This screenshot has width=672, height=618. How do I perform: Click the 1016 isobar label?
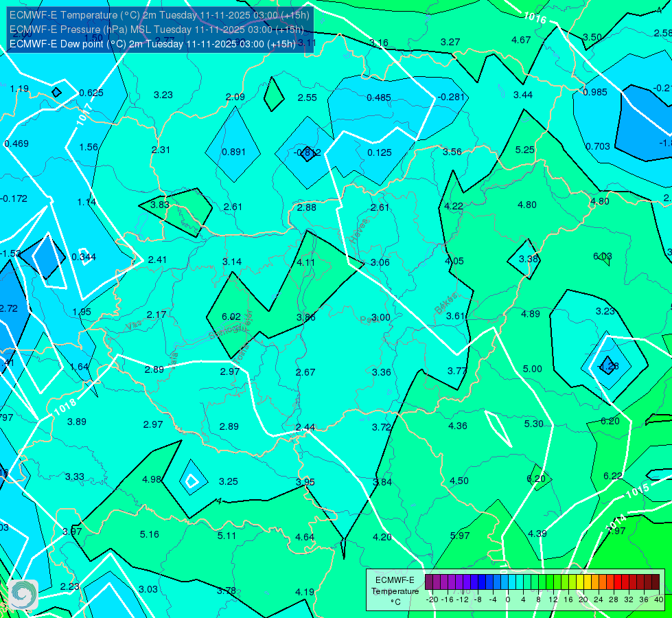pos(535,18)
